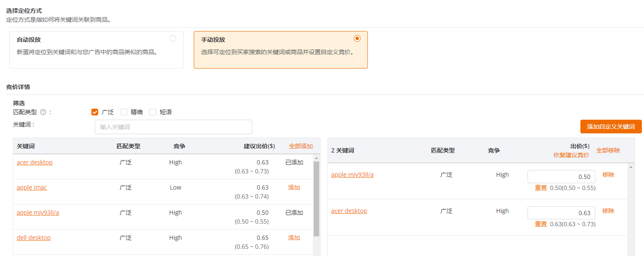Click the 2 关键词 count header
Viewport: 644px width, 256px height.
pyautogui.click(x=343, y=150)
